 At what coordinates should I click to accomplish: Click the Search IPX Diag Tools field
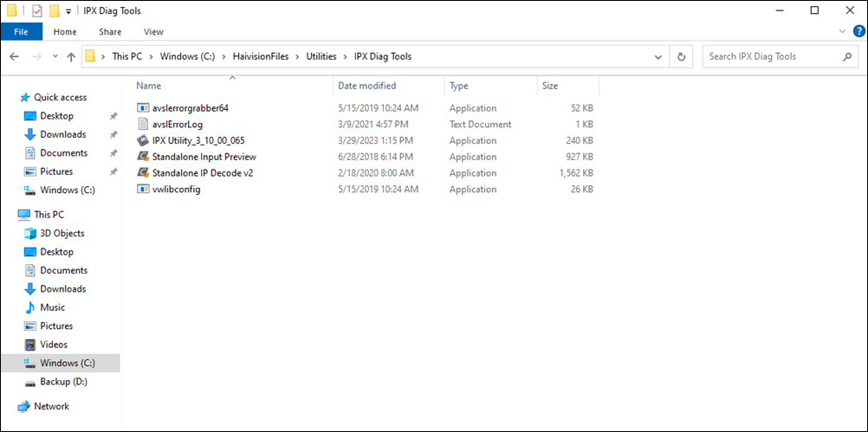[771, 57]
